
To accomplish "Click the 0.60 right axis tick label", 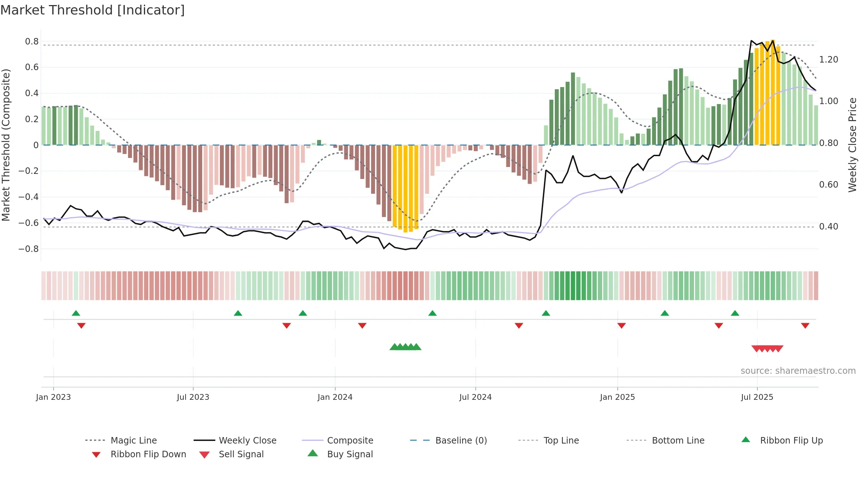I will 829,184.
